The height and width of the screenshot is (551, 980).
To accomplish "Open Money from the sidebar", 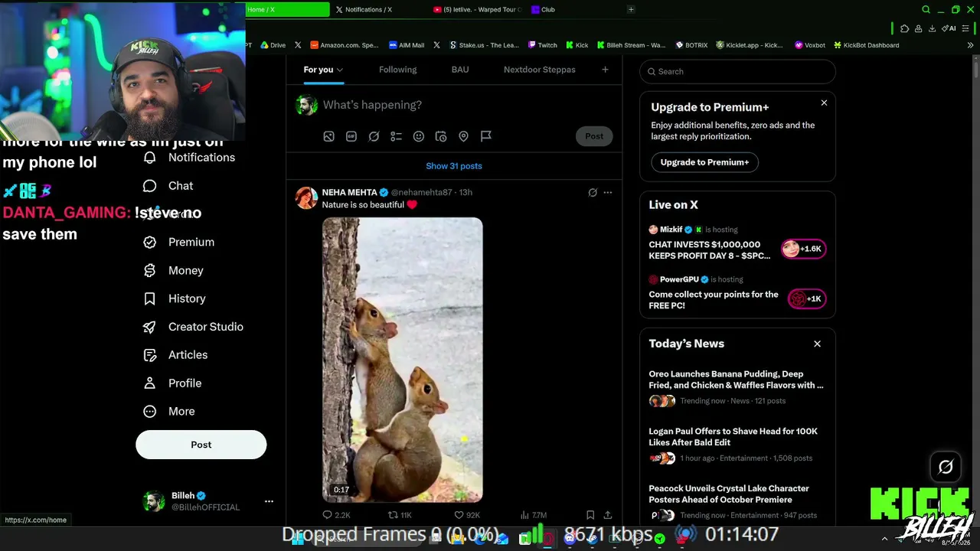I will pyautogui.click(x=174, y=270).
